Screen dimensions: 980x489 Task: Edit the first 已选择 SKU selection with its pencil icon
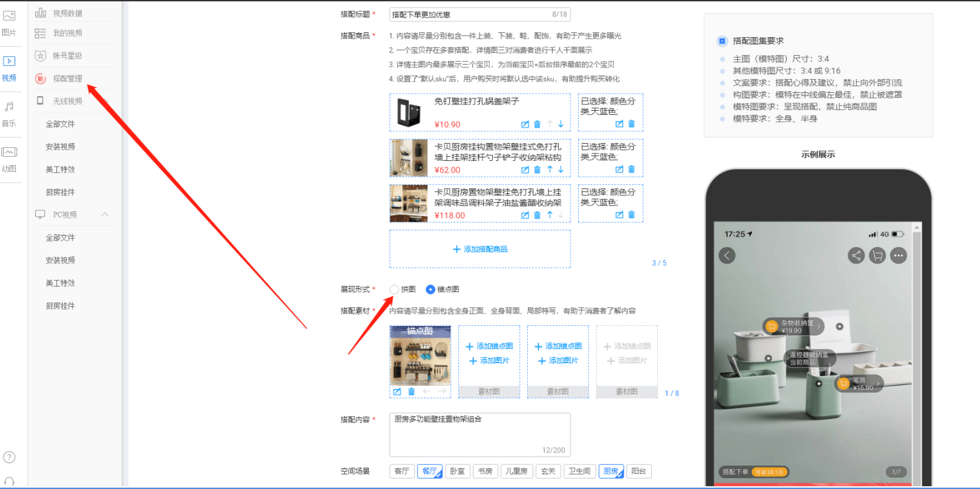click(x=619, y=124)
